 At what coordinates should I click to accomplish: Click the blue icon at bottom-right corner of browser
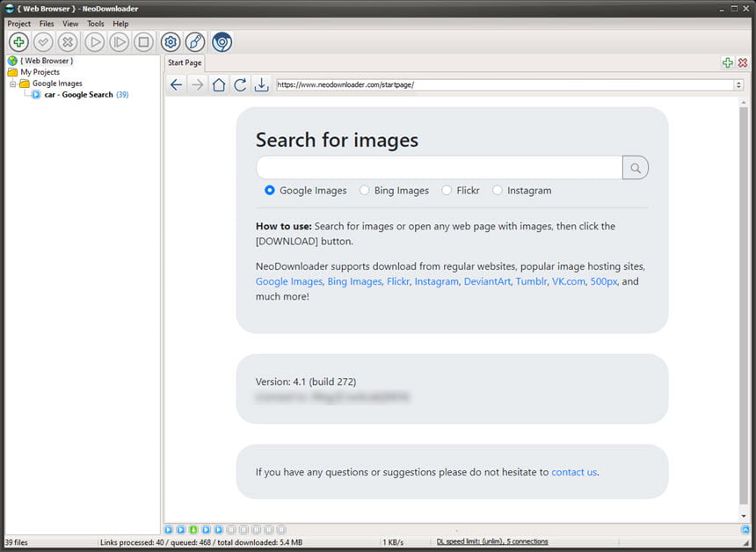point(745,529)
